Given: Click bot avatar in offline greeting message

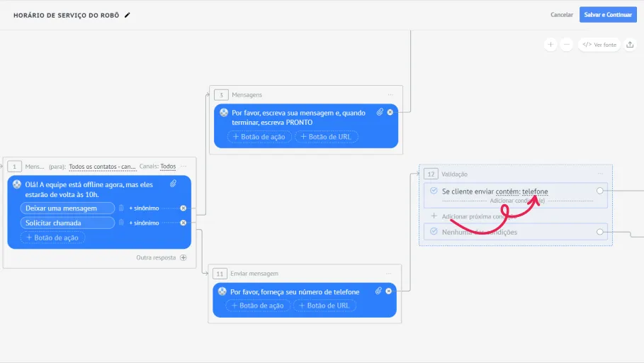Looking at the screenshot, I should coord(17,184).
